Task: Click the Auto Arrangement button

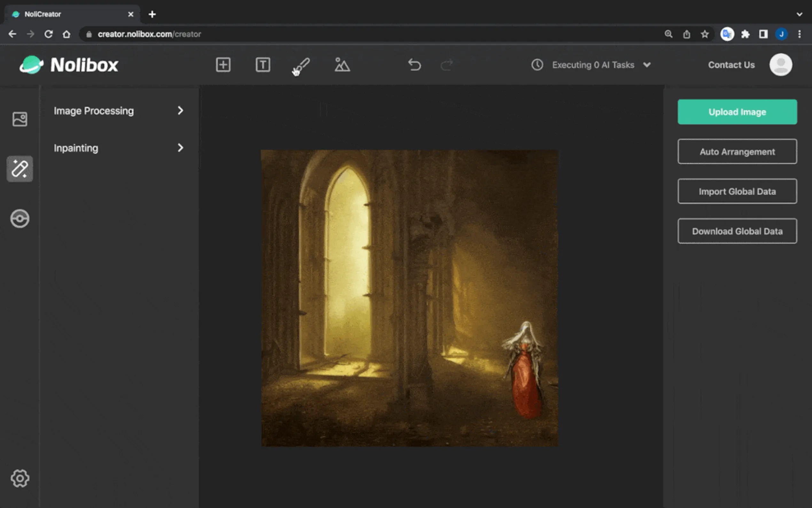Action: pos(737,152)
